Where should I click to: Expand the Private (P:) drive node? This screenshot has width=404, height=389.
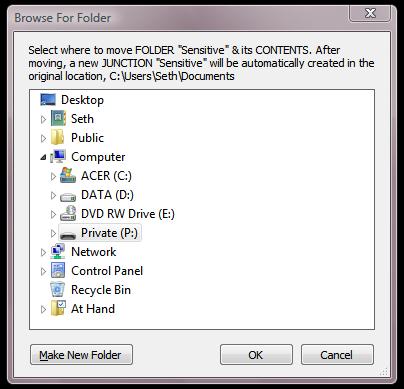pyautogui.click(x=53, y=233)
